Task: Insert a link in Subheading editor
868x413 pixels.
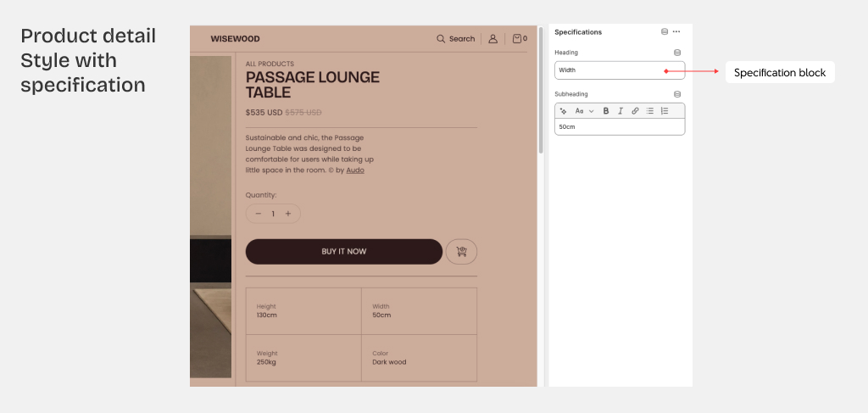Action: coord(635,111)
